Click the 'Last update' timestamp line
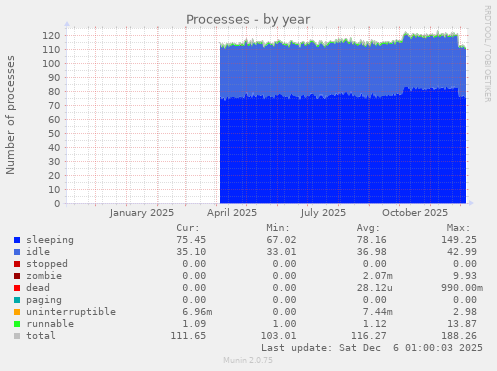Screen dimensions: 497x371 tap(372, 348)
